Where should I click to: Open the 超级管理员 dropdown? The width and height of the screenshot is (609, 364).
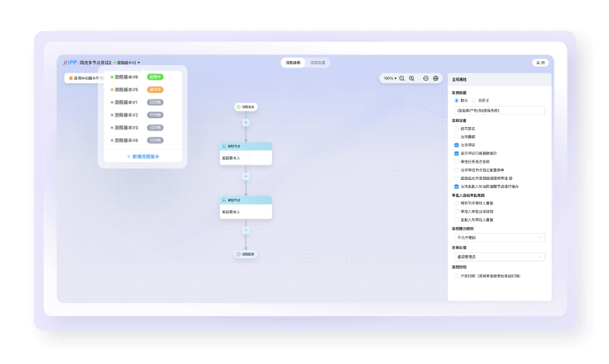click(499, 257)
